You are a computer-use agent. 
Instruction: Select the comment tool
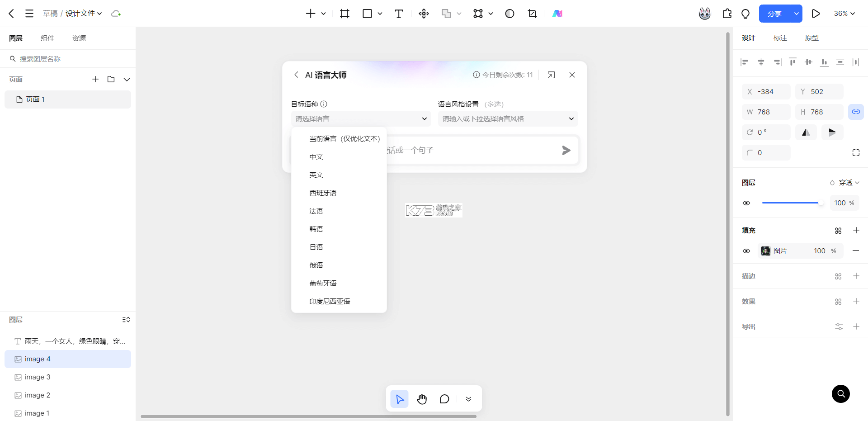pos(444,399)
